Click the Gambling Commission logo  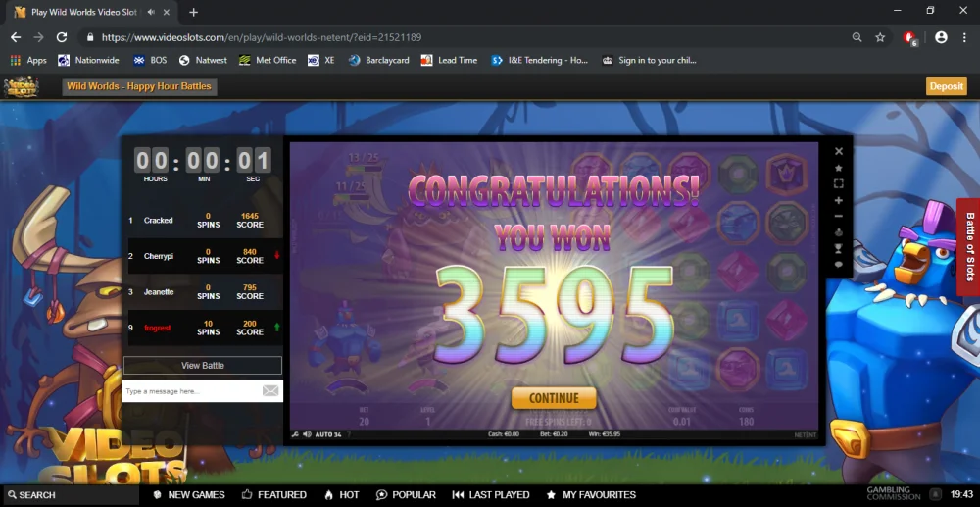(894, 493)
